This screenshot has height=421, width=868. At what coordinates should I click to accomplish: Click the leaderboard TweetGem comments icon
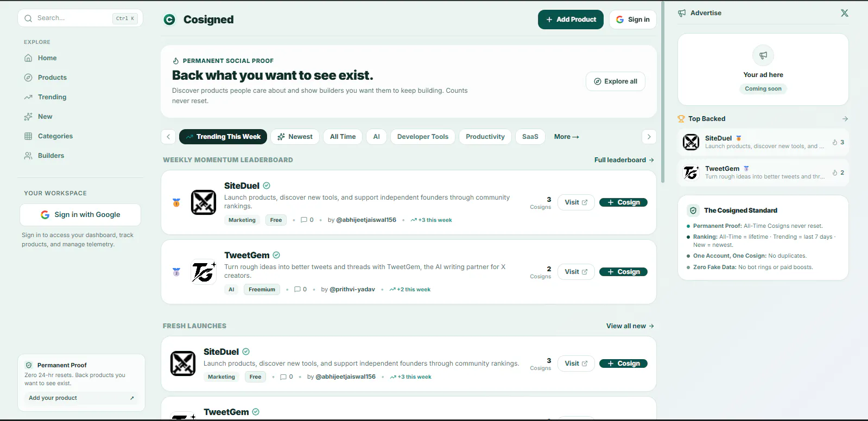[x=297, y=290]
